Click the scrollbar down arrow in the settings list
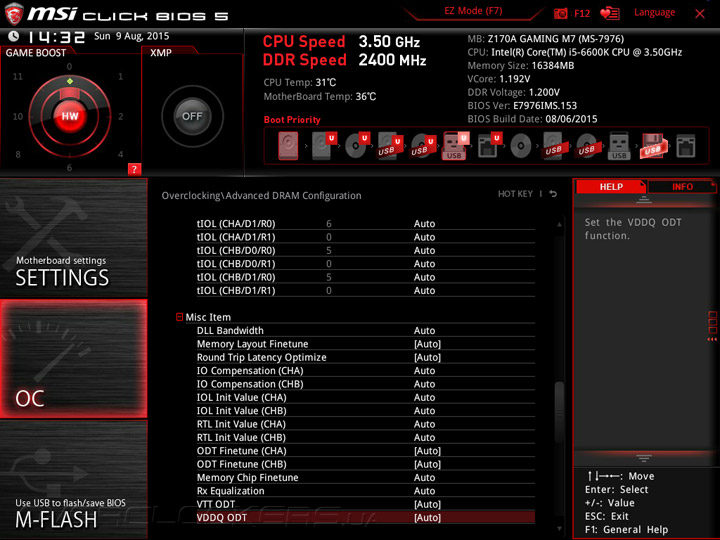This screenshot has width=720, height=540. click(559, 529)
